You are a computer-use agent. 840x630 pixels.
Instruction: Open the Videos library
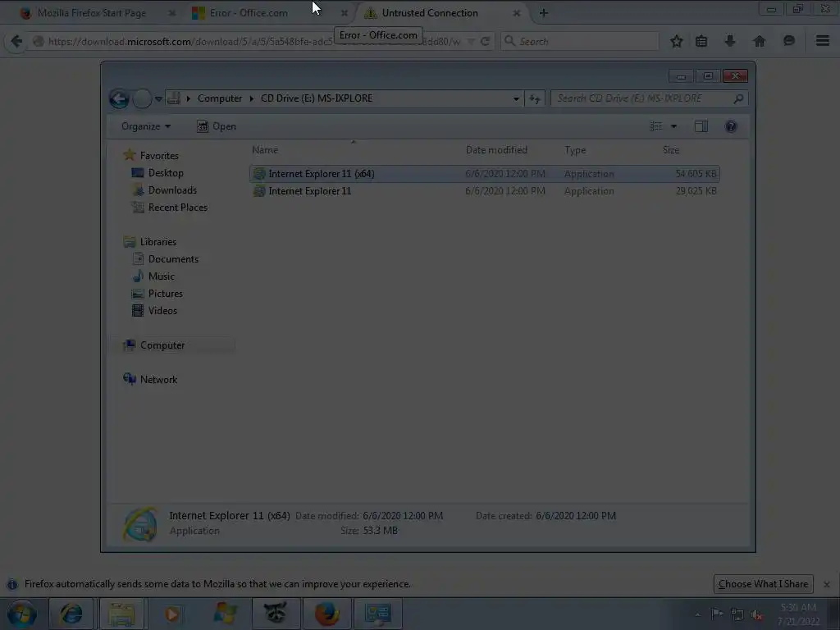coord(162,311)
